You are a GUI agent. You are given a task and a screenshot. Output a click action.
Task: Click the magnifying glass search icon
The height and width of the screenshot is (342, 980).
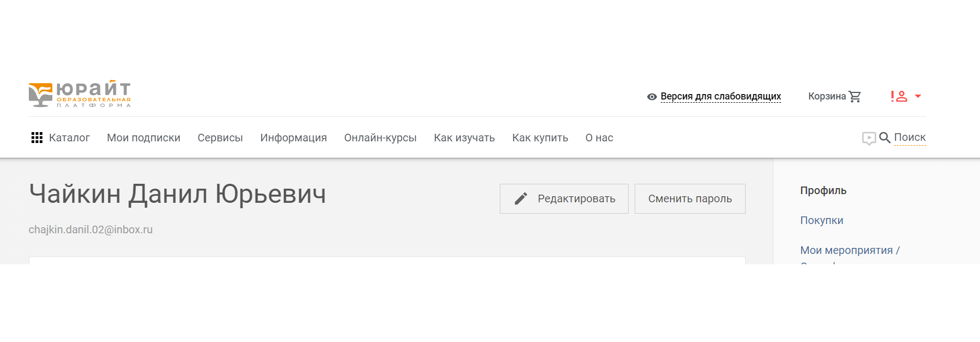(885, 138)
